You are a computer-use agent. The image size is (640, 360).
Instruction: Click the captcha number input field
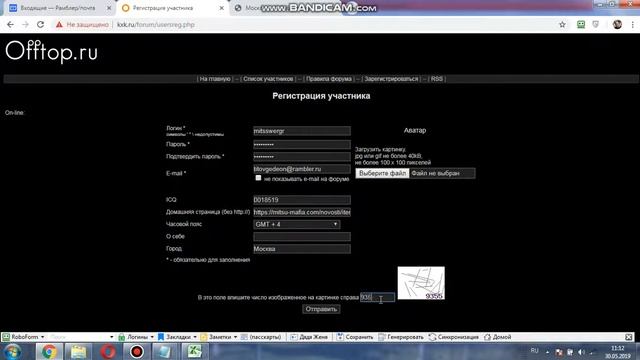pos(377,297)
